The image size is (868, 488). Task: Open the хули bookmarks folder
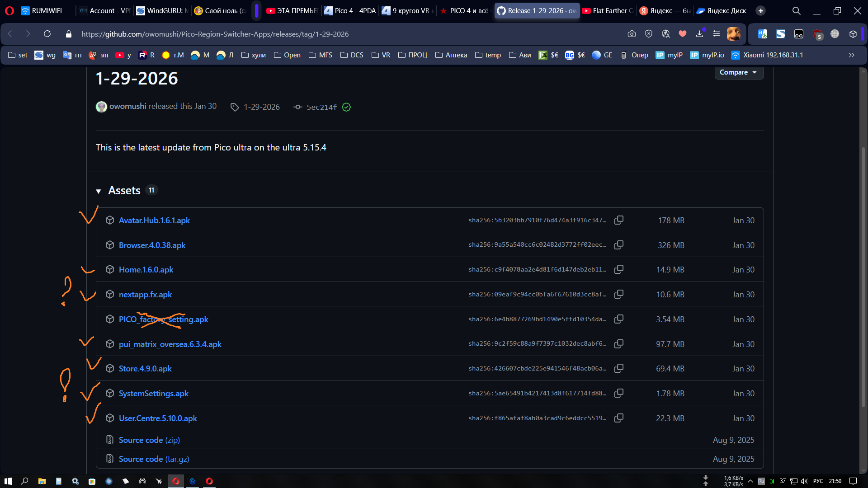[x=254, y=55]
